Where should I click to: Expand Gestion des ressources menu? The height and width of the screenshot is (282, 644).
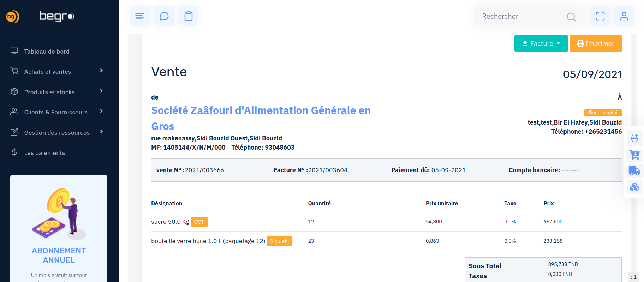pyautogui.click(x=56, y=133)
